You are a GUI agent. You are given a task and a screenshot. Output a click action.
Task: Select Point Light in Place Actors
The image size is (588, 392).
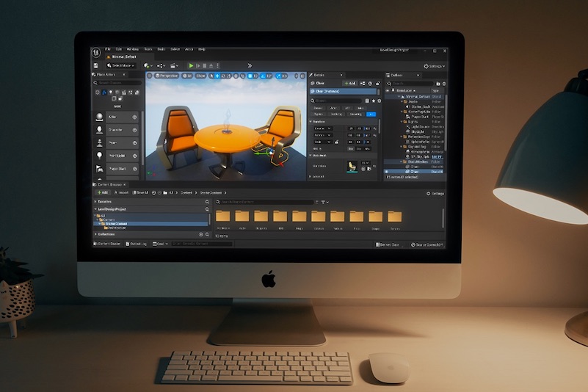tap(116, 156)
